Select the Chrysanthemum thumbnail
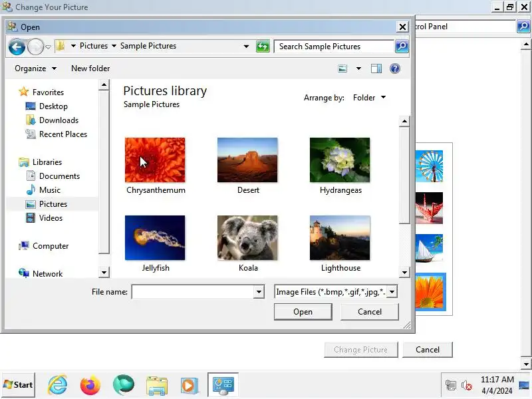532x399 pixels. point(155,160)
